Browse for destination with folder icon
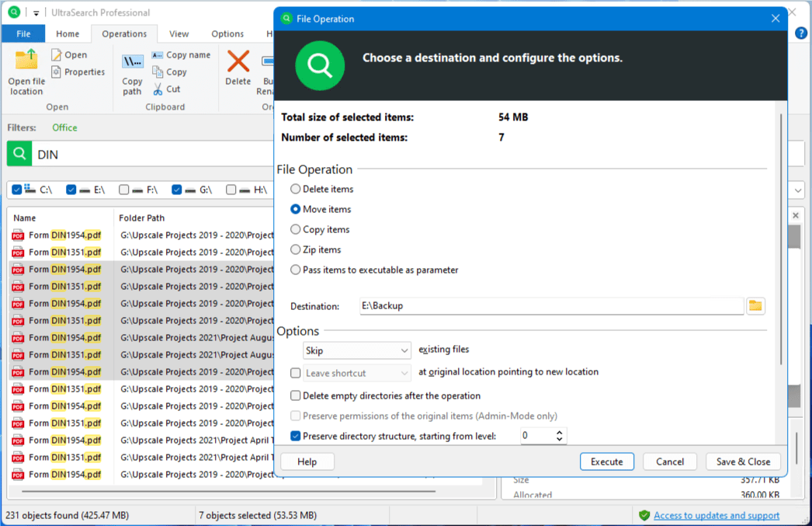Viewport: 812px width, 526px height. click(x=755, y=306)
